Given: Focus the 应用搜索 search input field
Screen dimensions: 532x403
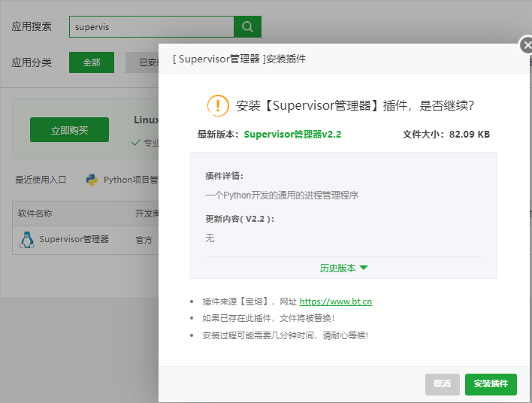Looking at the screenshot, I should point(151,27).
